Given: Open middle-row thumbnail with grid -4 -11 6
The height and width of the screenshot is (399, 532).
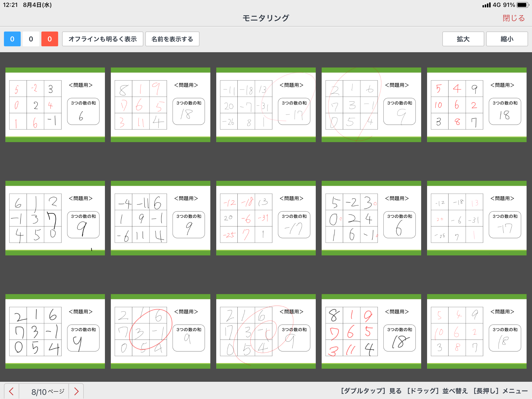Looking at the screenshot, I should click(x=161, y=218).
